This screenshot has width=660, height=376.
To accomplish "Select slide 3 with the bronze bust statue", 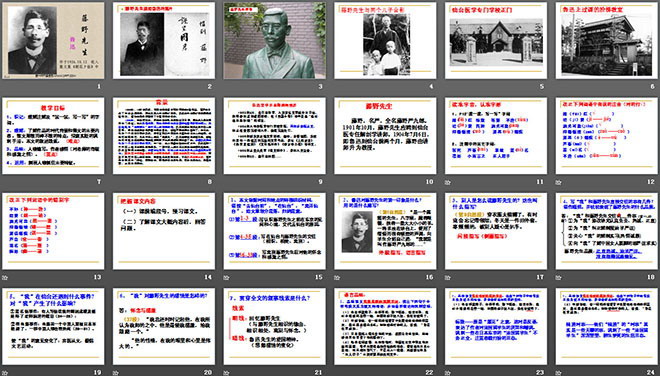I will point(274,40).
